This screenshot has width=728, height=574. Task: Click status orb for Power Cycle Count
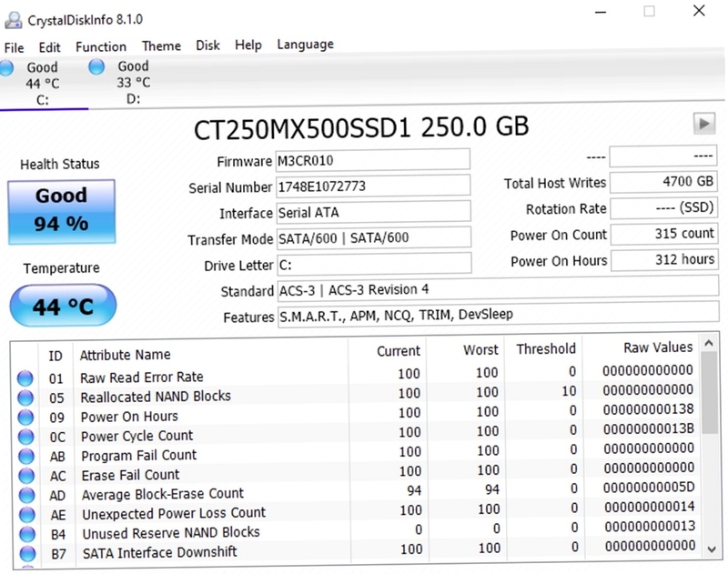pos(26,437)
